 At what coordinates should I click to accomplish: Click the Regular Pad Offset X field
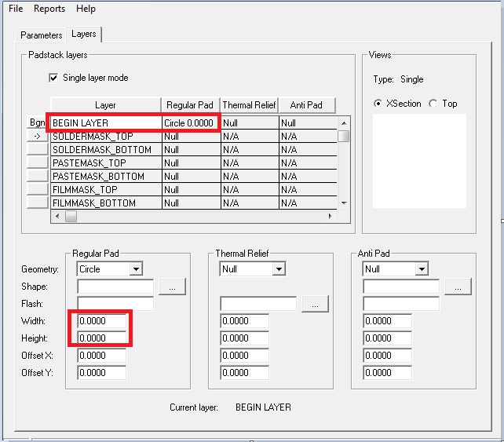pos(102,356)
